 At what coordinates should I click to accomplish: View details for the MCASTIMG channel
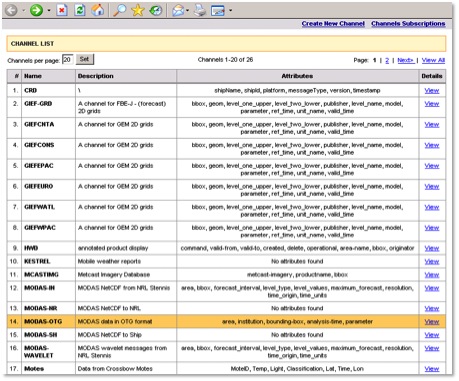click(432, 275)
